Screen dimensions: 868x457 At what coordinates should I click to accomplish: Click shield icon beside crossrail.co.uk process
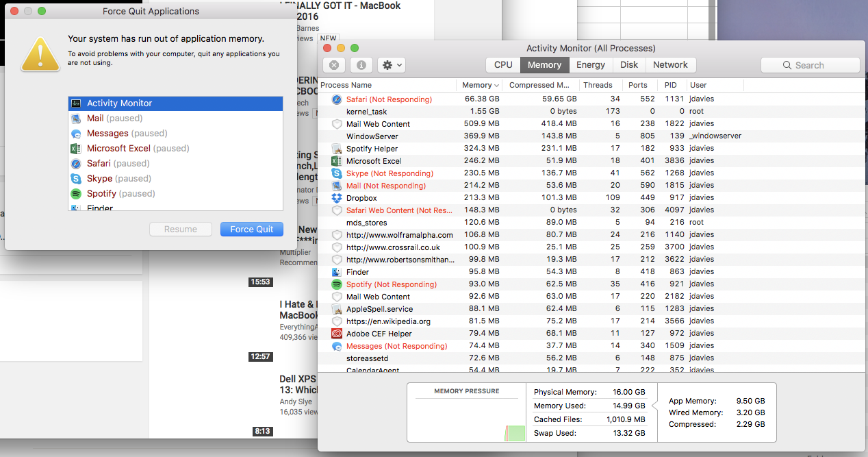pyautogui.click(x=337, y=247)
